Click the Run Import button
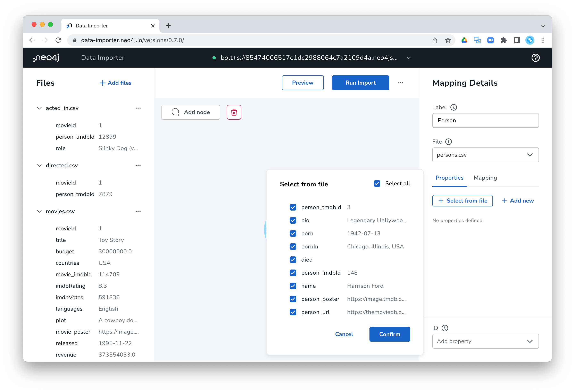The height and width of the screenshot is (392, 575). 360,83
